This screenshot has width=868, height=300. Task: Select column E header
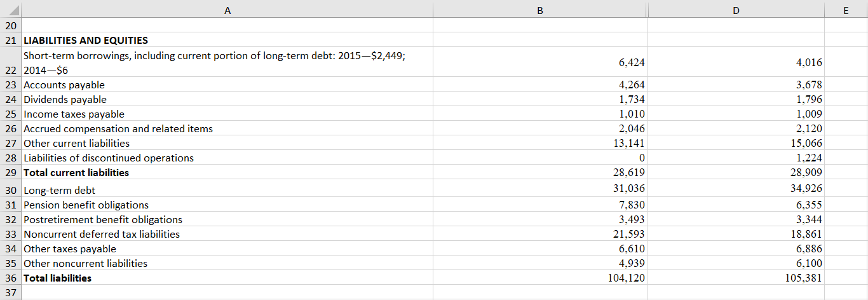coord(846,10)
